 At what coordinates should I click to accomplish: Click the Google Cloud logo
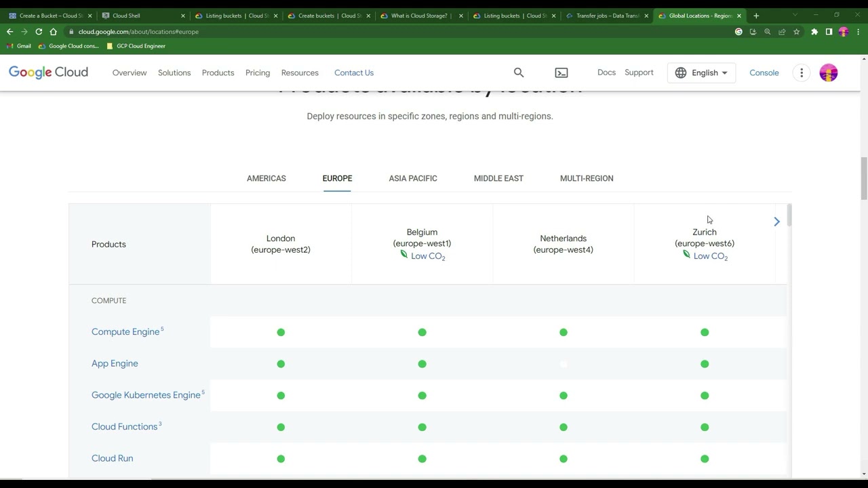point(48,73)
